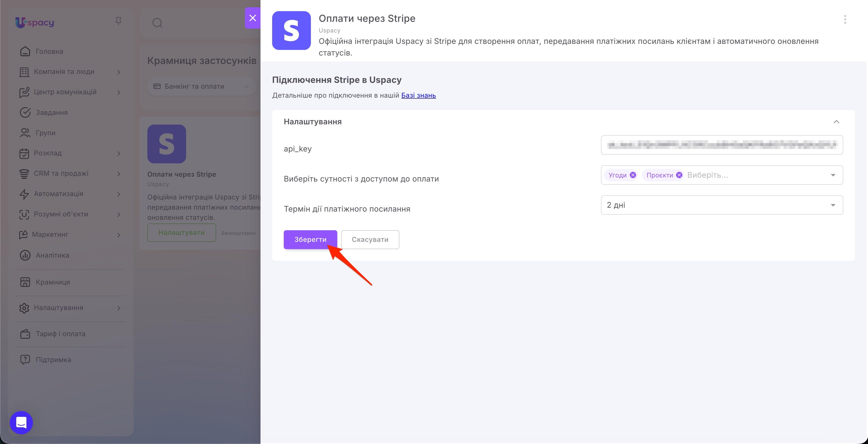Remove the Угоди tag
The image size is (868, 444).
tap(633, 175)
